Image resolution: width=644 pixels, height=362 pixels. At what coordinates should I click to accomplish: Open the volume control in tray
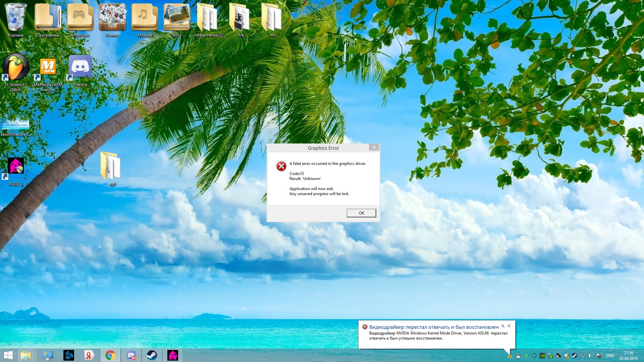591,356
